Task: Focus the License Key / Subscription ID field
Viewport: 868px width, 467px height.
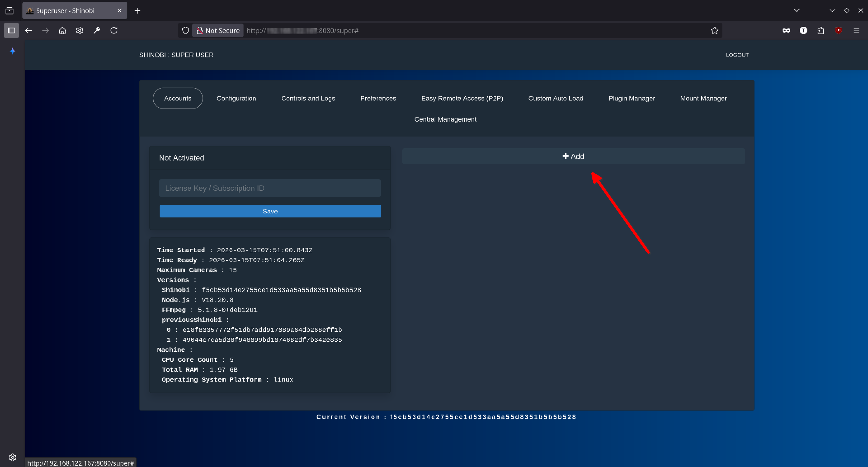Action: (x=270, y=188)
